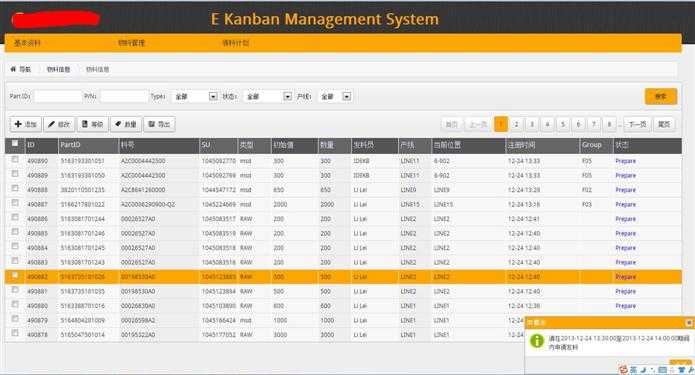Open the 物料管理 menu

click(x=131, y=43)
